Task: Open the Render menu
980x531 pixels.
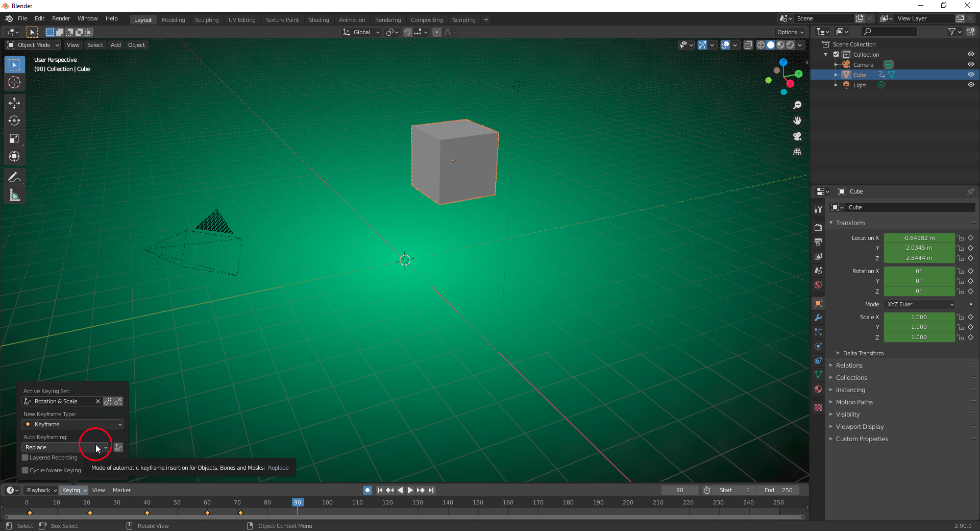Action: pyautogui.click(x=61, y=18)
